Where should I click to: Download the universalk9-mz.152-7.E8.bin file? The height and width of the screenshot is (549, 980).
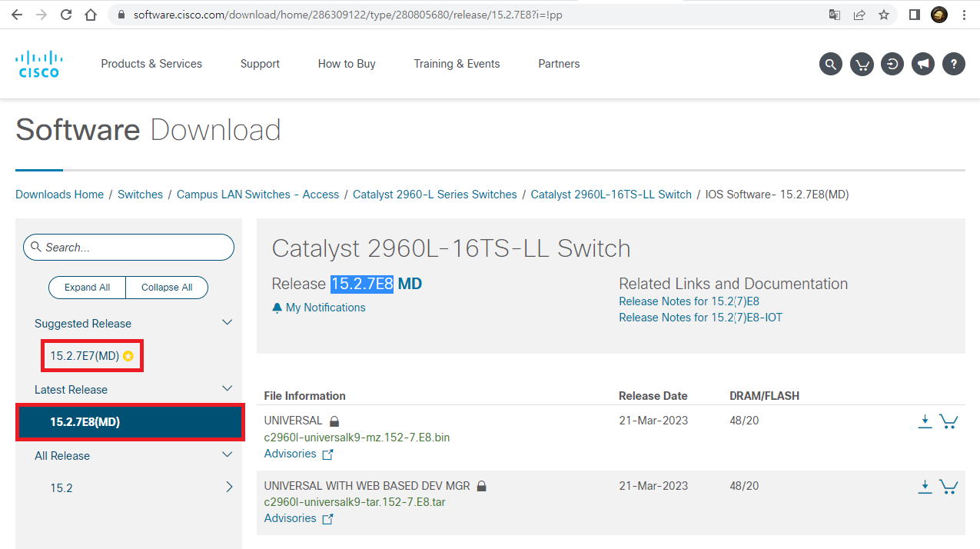[x=925, y=421]
